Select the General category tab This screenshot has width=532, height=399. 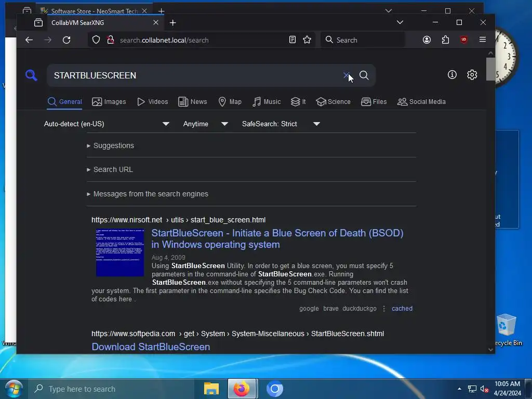pyautogui.click(x=64, y=102)
